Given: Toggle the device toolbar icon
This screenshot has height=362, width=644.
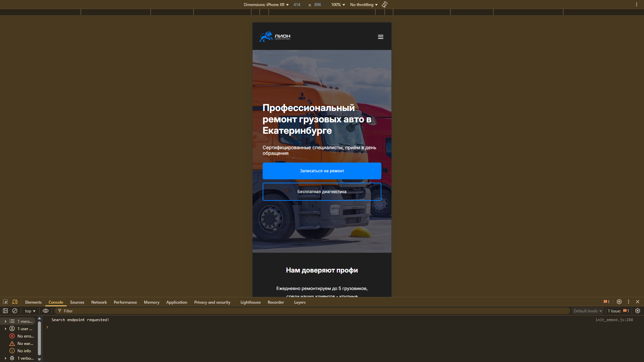Looking at the screenshot, I should tap(15, 302).
